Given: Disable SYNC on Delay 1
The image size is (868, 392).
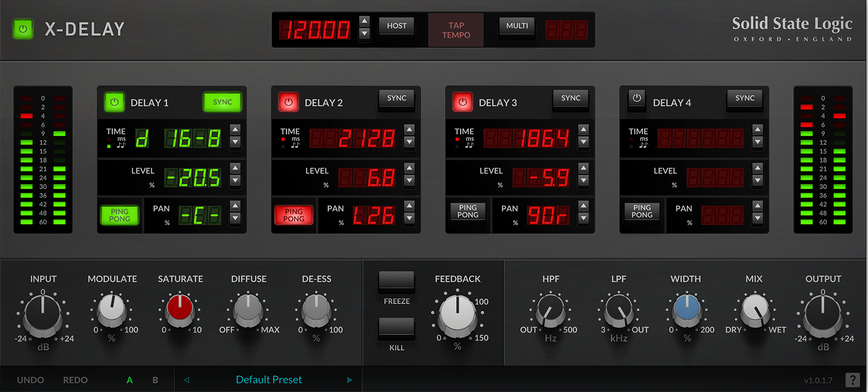Looking at the screenshot, I should [x=223, y=102].
